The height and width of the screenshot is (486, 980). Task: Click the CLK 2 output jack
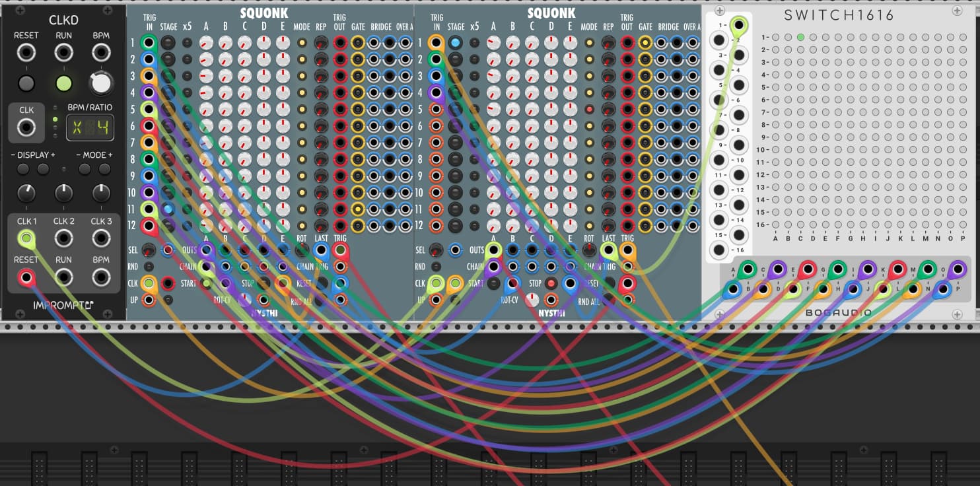[x=63, y=238]
